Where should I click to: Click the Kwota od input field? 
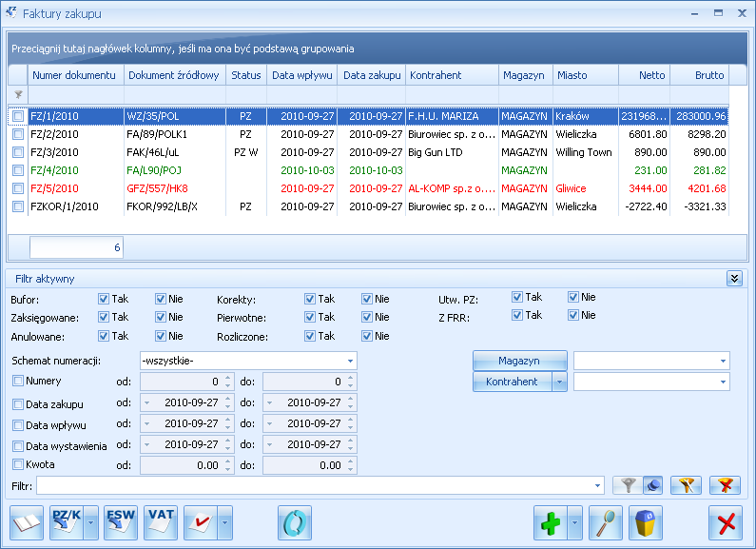pos(182,465)
